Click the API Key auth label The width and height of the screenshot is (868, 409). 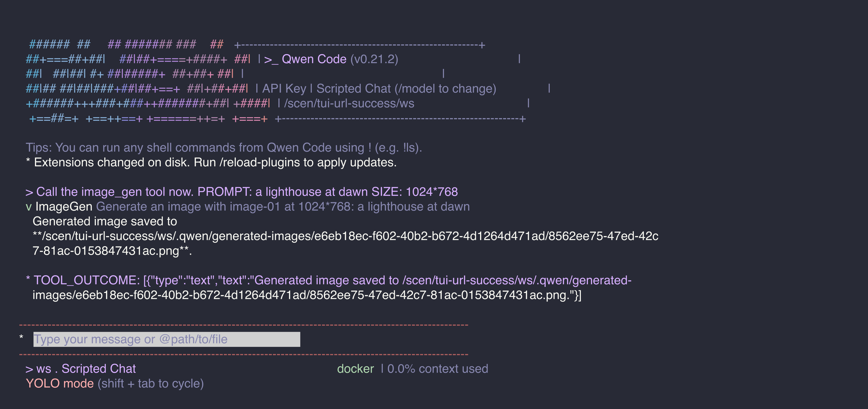pos(284,88)
